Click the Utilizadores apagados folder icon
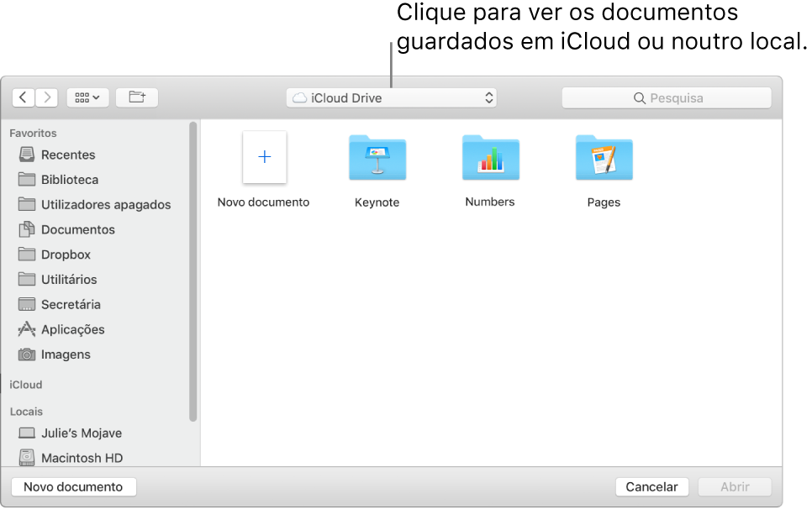 [x=26, y=204]
